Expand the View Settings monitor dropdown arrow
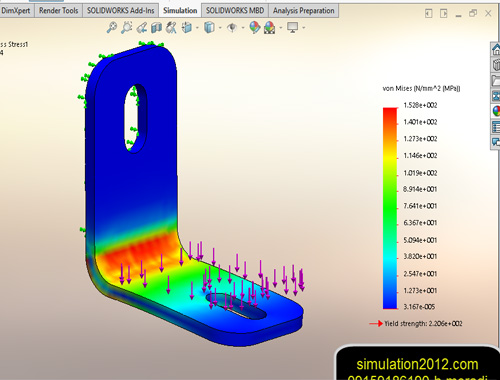 click(x=304, y=28)
